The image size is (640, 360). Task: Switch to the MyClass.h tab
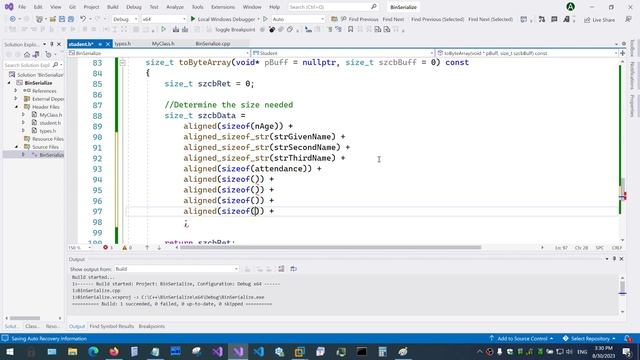point(163,44)
